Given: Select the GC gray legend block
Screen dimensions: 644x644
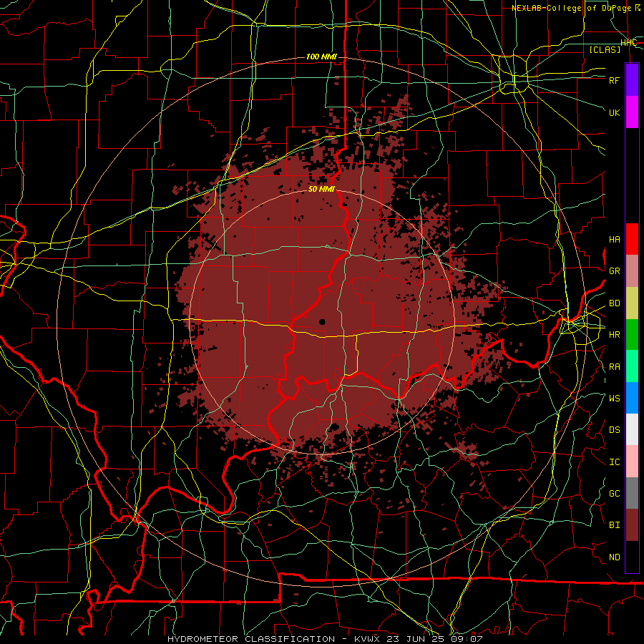Looking at the screenshot, I should [x=632, y=493].
